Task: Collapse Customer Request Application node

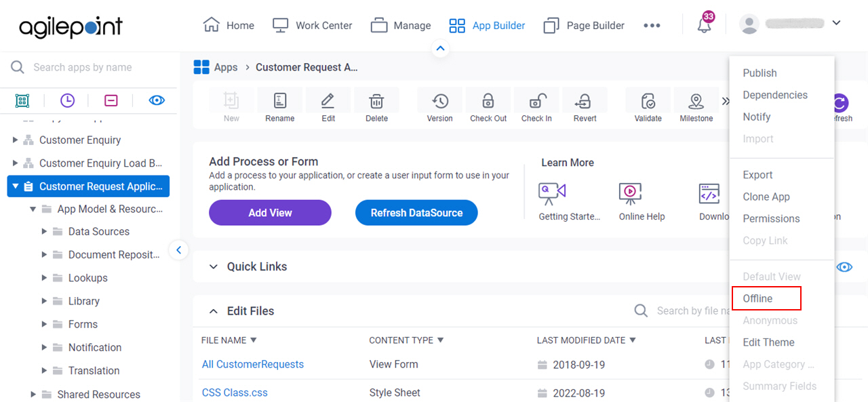Action: click(x=16, y=186)
